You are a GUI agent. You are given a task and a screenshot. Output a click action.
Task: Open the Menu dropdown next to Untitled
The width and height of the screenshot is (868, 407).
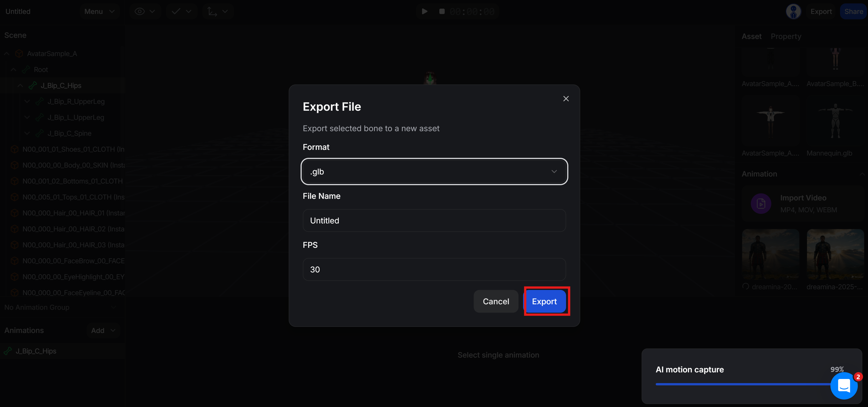point(99,11)
